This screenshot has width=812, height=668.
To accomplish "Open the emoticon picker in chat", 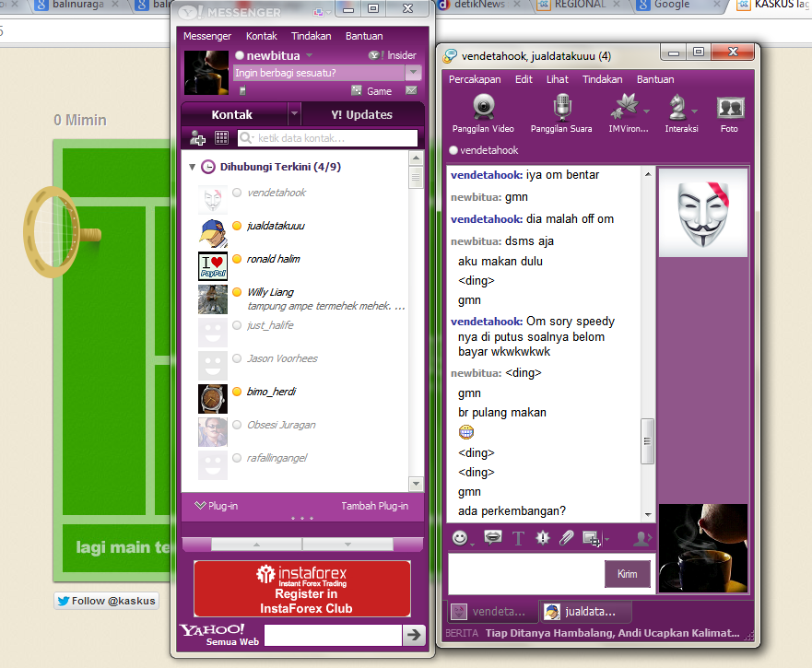I will (459, 538).
